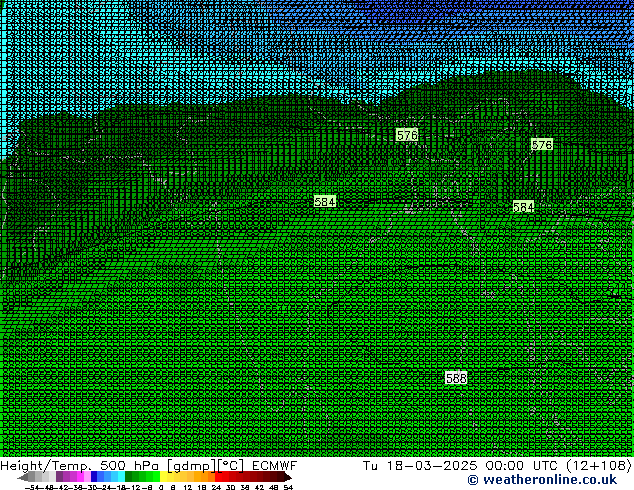Click the rightmost 584 contour label
Screen dimensions: 634x490
523,207
